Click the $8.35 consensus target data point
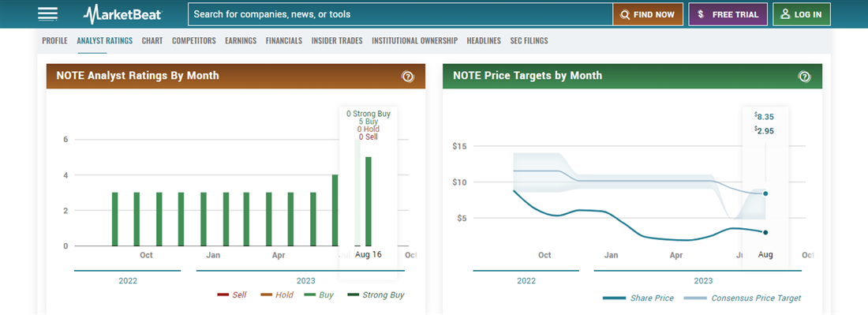 click(765, 193)
